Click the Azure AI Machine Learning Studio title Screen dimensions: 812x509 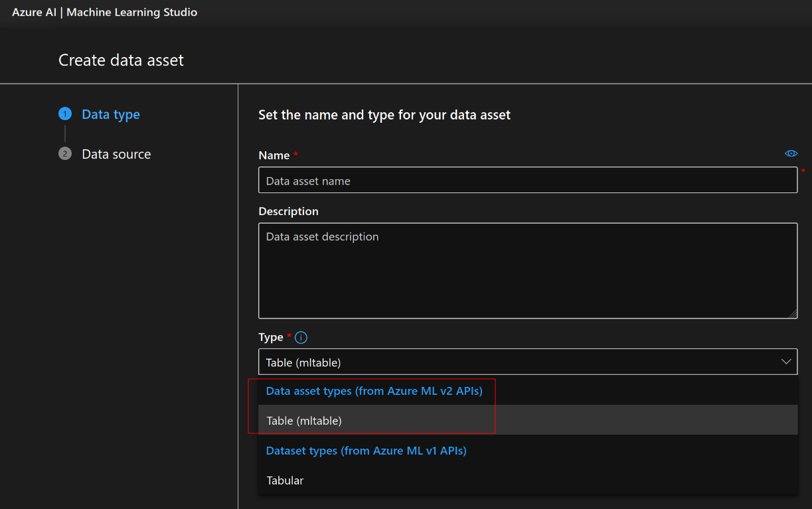pos(104,12)
